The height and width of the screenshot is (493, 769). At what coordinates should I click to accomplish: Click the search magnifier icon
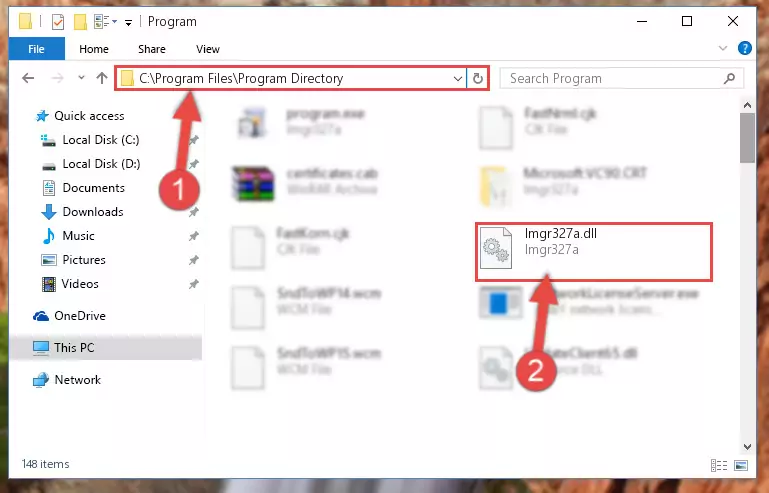(x=729, y=78)
